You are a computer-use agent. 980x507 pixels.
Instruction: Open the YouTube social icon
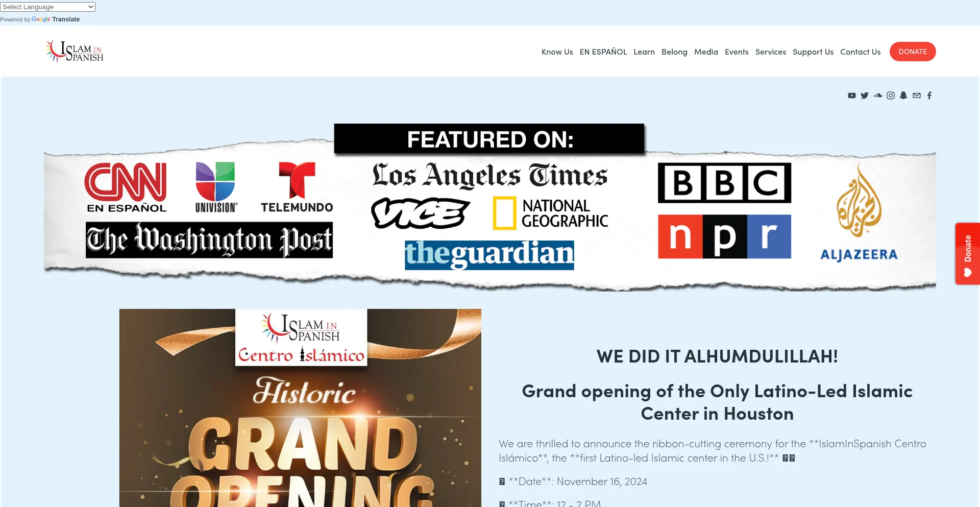[851, 95]
